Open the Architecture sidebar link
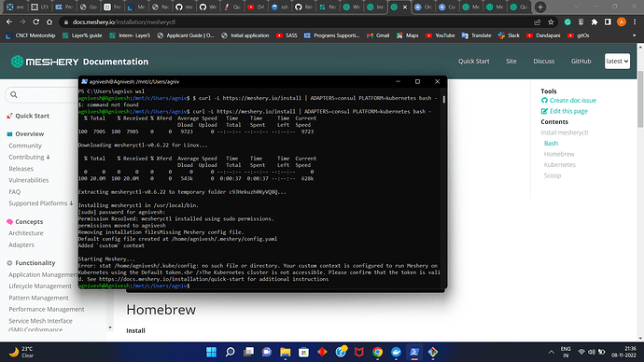Screen dimensions: 644x362 click(26, 233)
